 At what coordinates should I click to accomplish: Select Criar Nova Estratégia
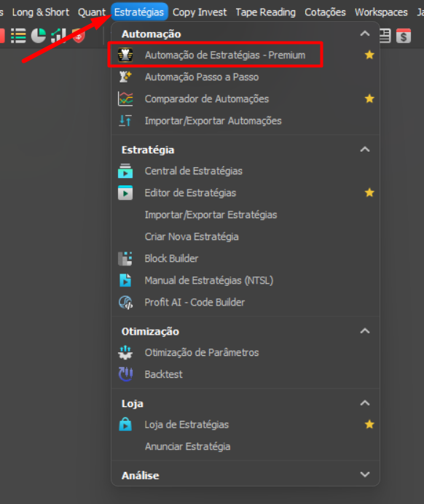(192, 236)
